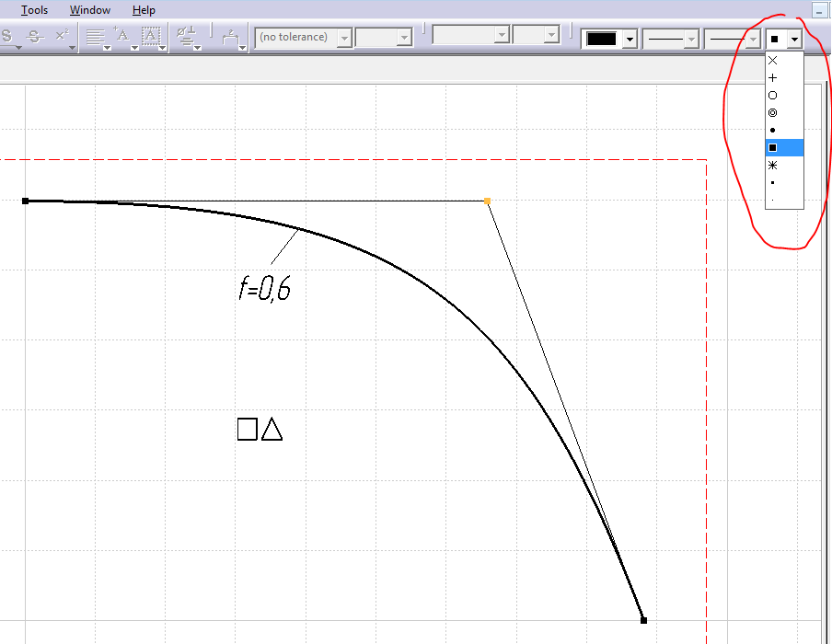The height and width of the screenshot is (644, 832).
Task: Open the Help menu
Action: [144, 10]
